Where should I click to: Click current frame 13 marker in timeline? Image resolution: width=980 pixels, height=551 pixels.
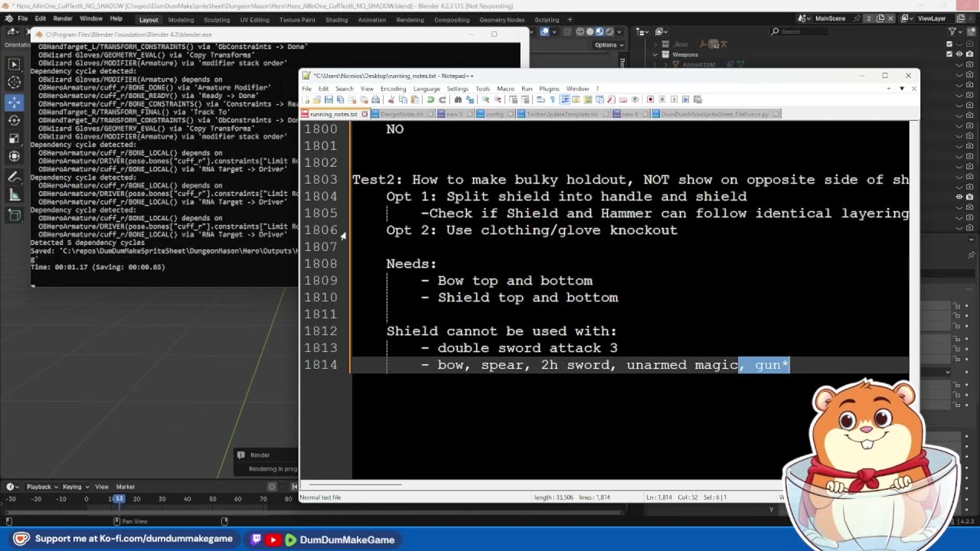click(x=118, y=499)
